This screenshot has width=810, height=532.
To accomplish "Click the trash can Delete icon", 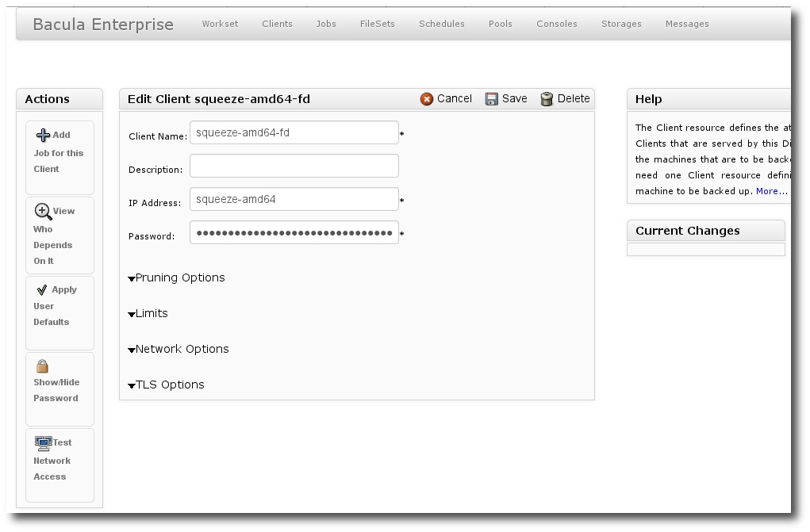I will (547, 99).
